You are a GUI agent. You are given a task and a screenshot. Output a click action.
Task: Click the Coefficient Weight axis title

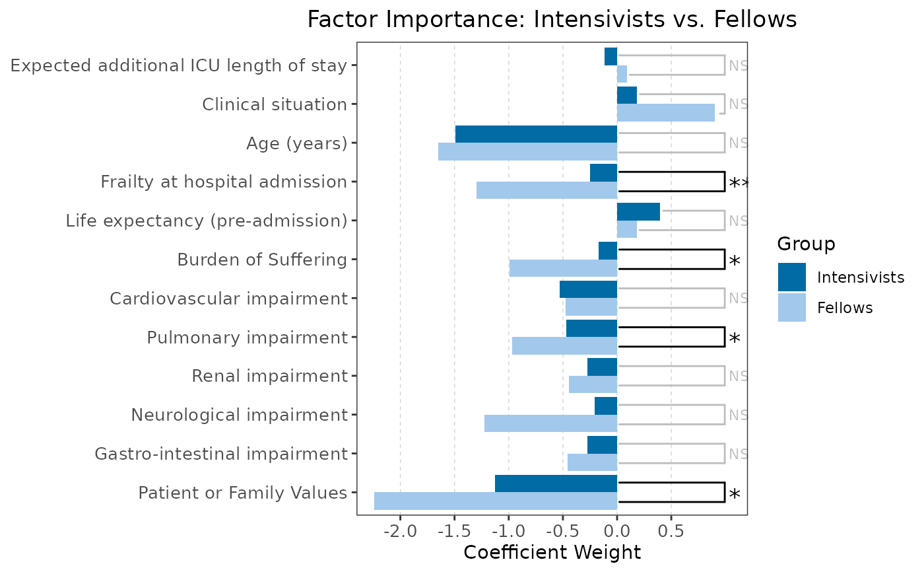tap(552, 552)
